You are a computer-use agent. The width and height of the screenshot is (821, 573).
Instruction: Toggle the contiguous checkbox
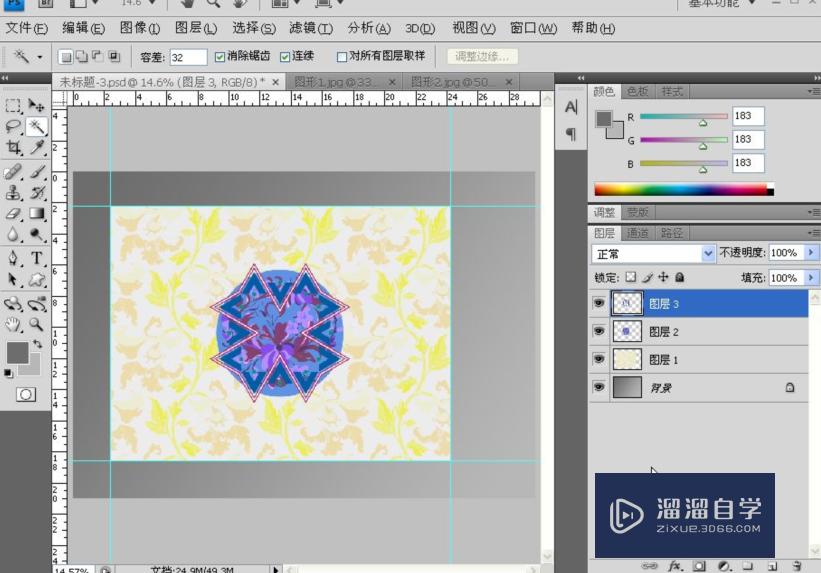coord(285,57)
